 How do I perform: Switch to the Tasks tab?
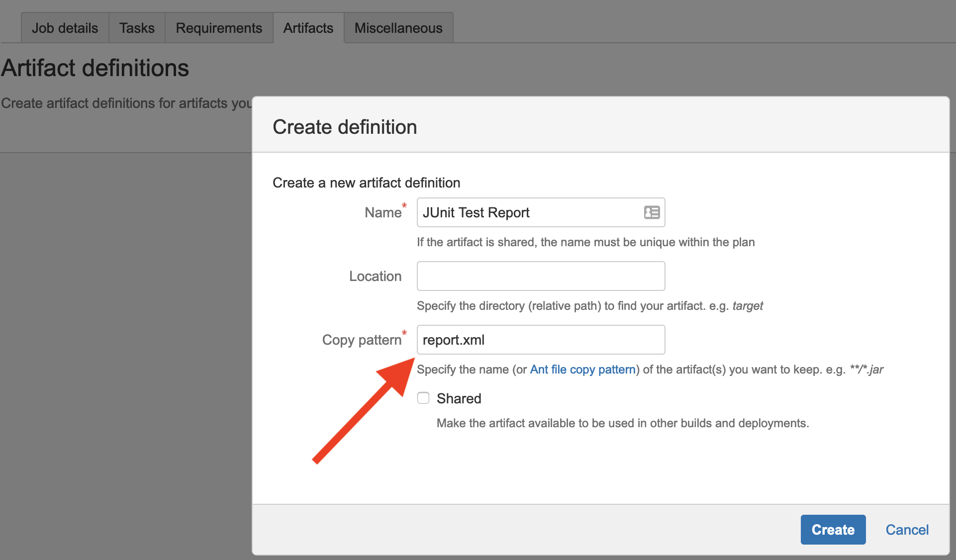click(x=137, y=28)
